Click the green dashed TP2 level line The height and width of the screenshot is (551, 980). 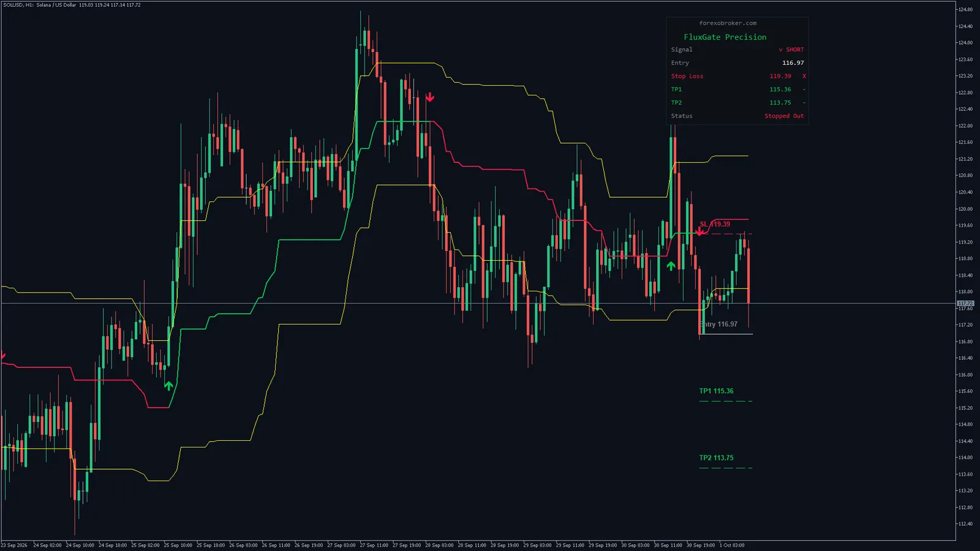(x=726, y=468)
